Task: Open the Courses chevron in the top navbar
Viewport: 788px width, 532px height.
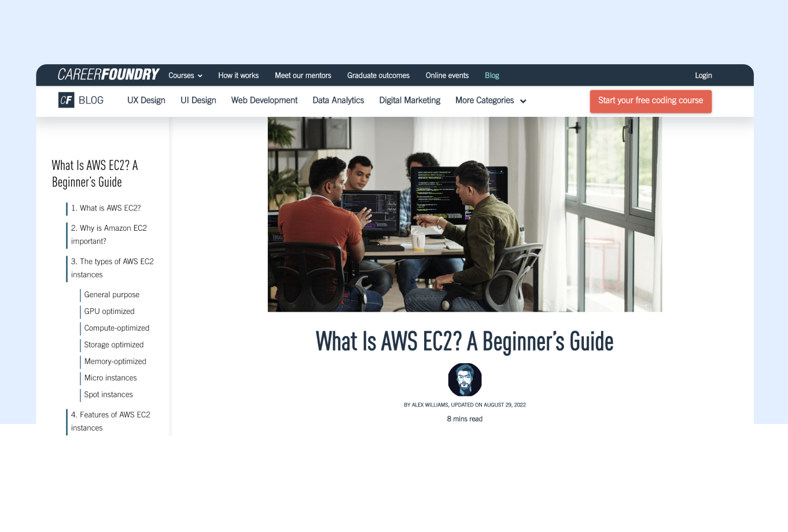Action: [x=200, y=76]
